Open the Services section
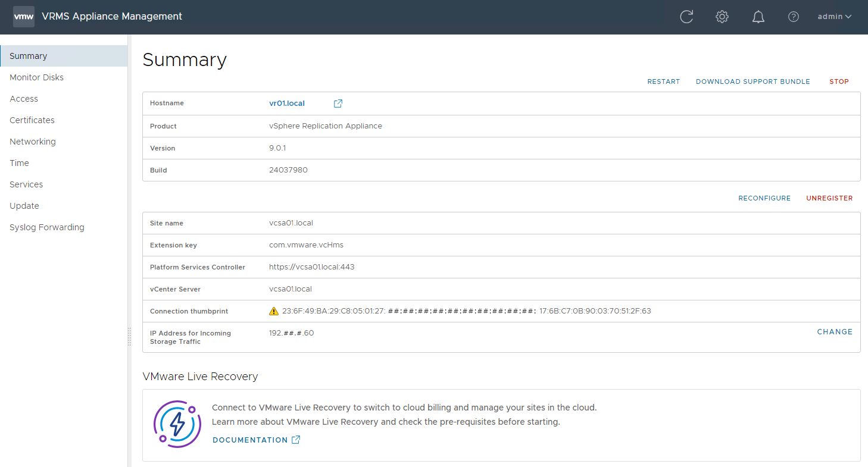Image resolution: width=868 pixels, height=467 pixels. (26, 184)
